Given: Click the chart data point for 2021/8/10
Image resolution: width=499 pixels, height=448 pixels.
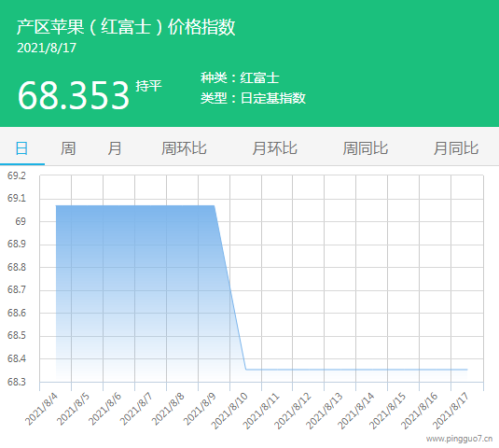Looking at the screenshot, I should coord(246,370).
